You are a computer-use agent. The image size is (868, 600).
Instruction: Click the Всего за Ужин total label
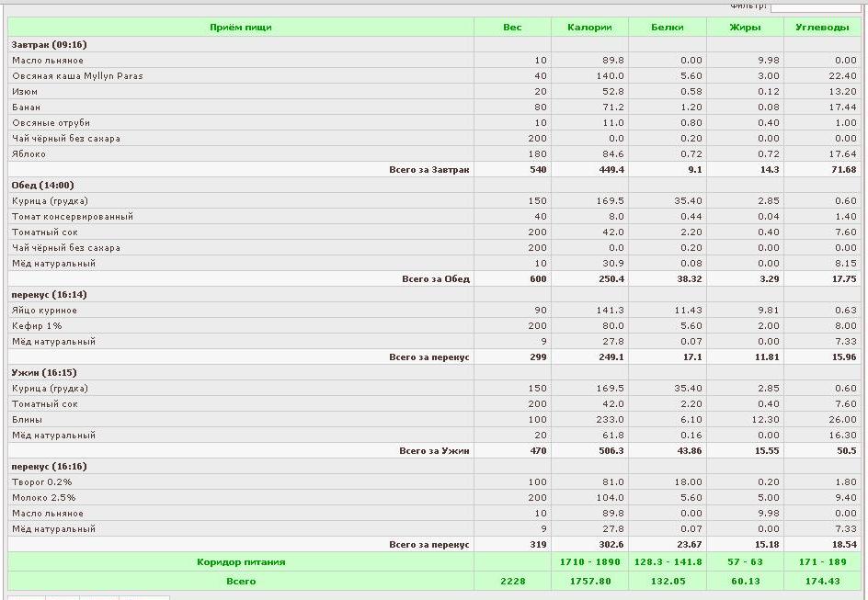(434, 451)
